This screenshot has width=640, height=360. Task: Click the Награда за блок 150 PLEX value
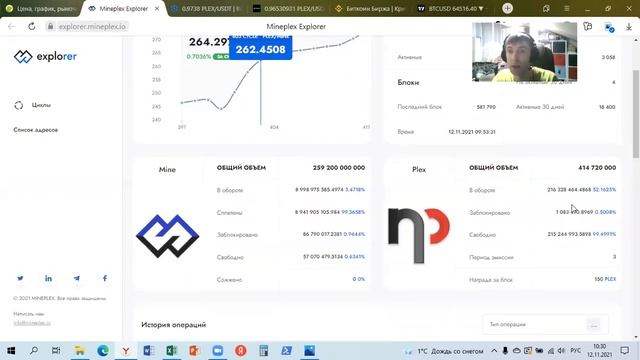605,280
